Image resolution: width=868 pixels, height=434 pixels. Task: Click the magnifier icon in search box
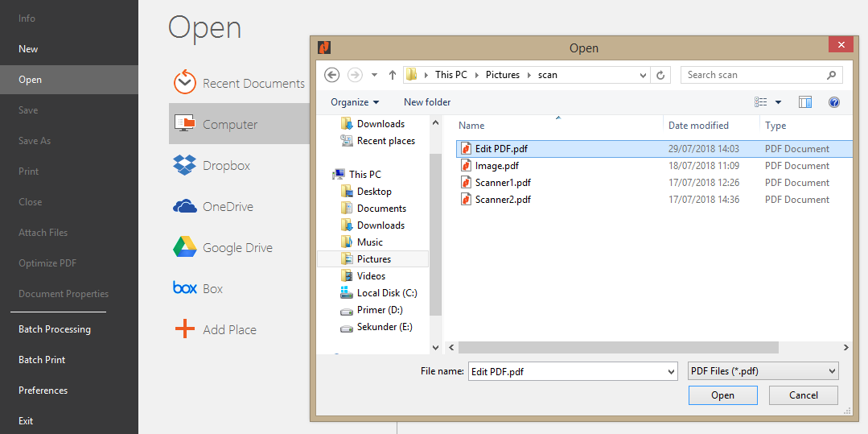831,75
